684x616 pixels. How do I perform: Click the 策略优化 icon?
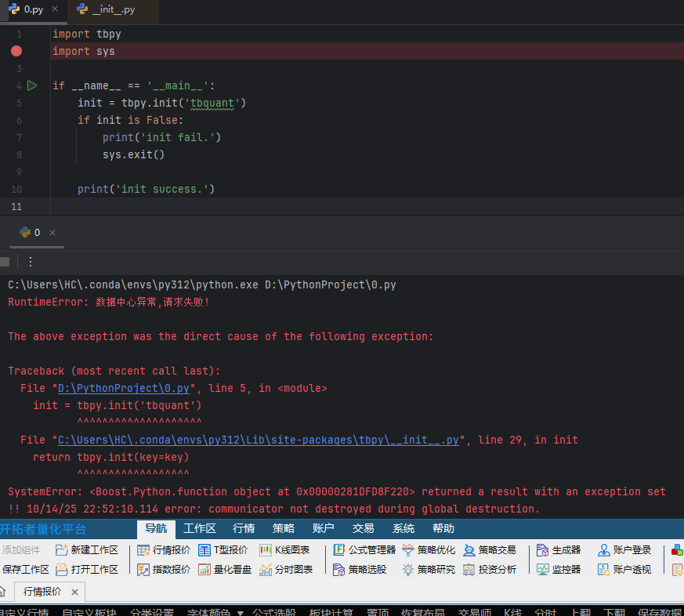pos(408,550)
